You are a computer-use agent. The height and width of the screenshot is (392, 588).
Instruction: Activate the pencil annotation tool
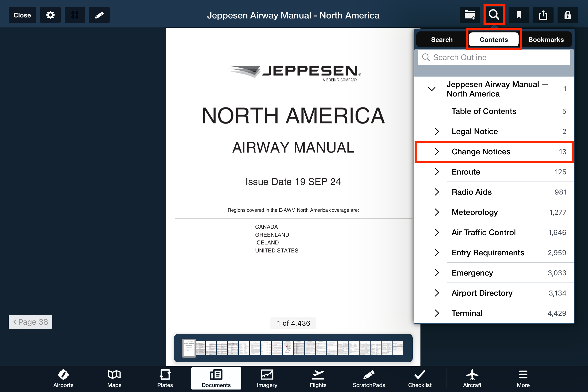pos(99,15)
